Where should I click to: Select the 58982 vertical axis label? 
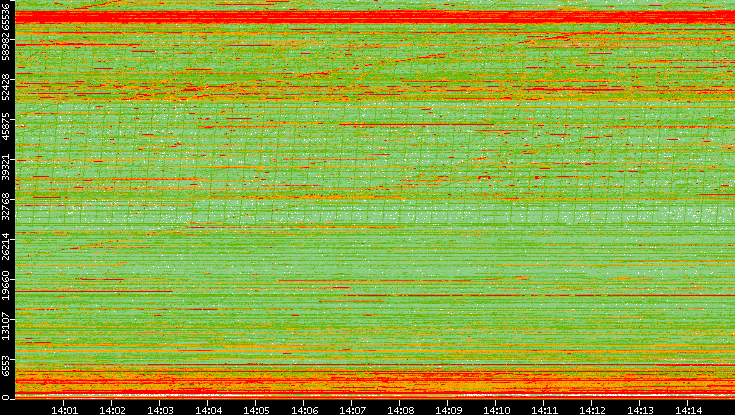[6, 47]
